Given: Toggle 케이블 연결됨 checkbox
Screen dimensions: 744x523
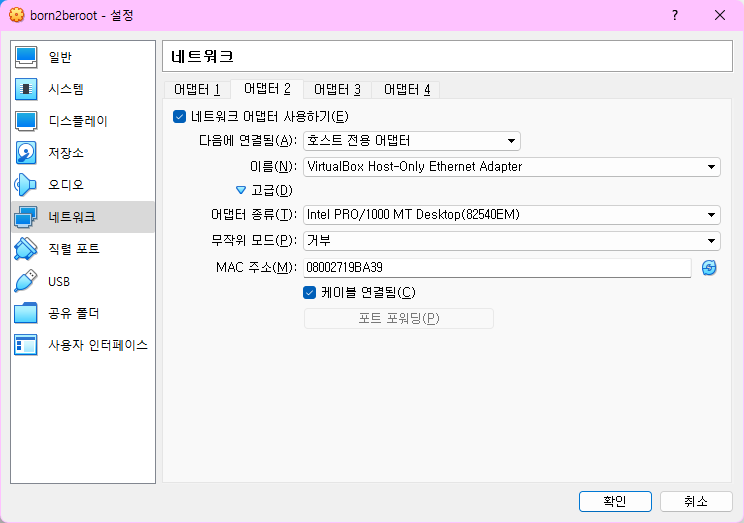Looking at the screenshot, I should click(x=309, y=292).
